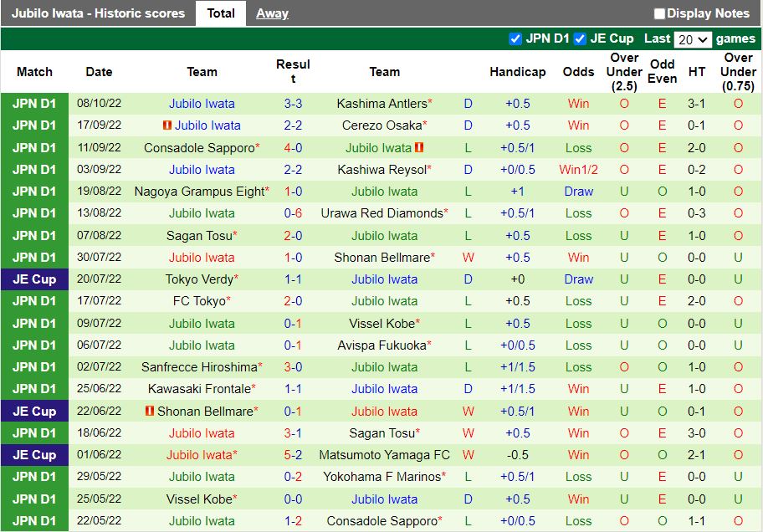Screen dimensions: 763x532
Task: Uncheck the JPN D1 league filter
Action: tap(515, 39)
